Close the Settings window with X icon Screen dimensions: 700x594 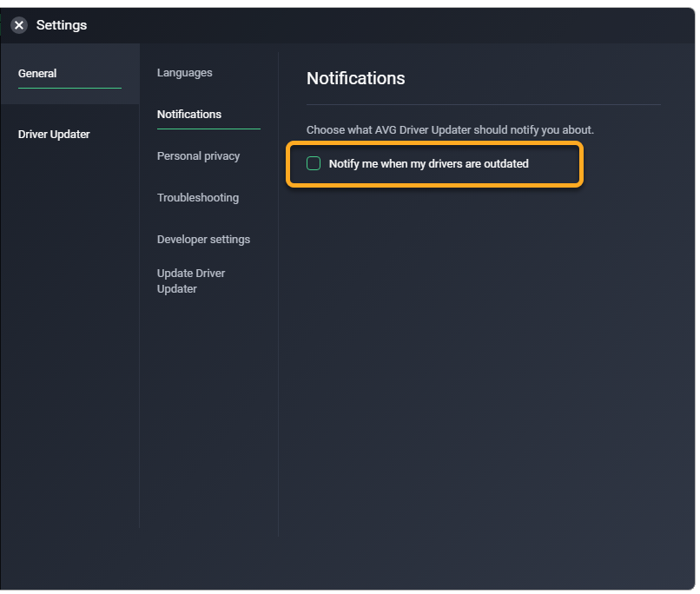(19, 25)
